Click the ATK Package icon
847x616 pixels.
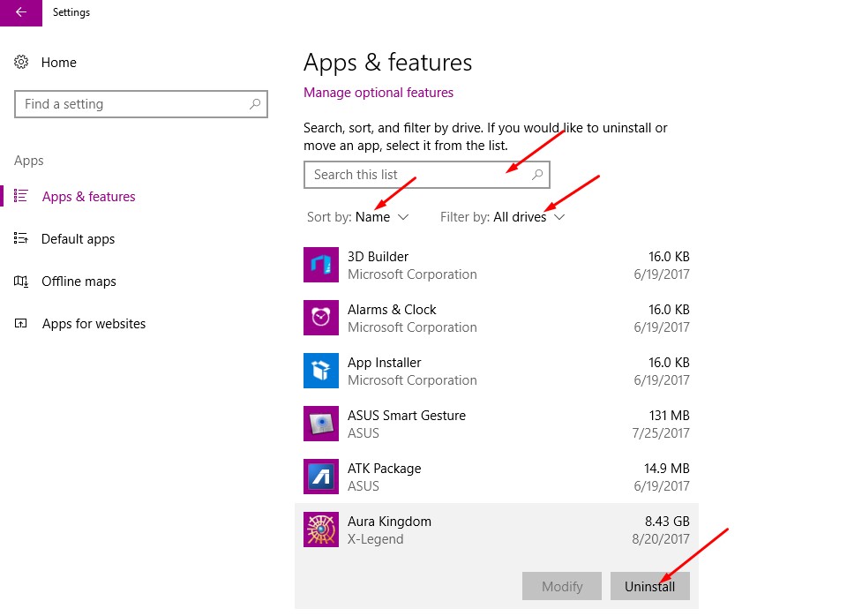(321, 477)
